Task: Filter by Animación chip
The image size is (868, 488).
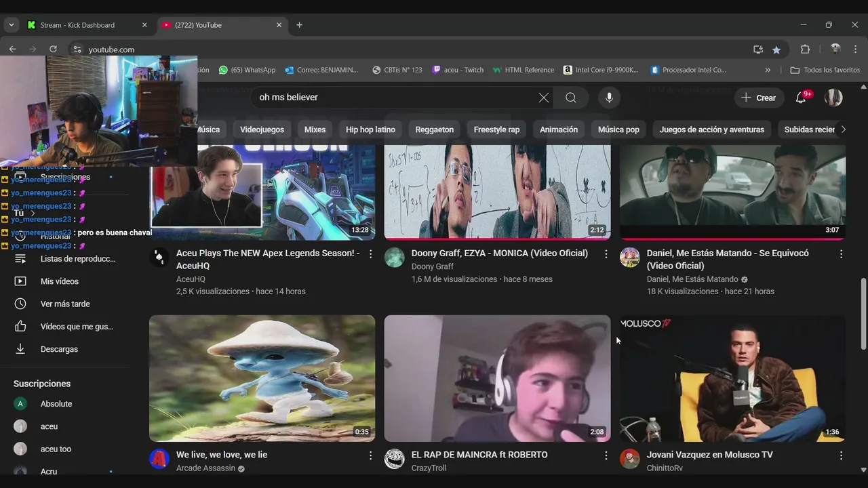Action: (x=559, y=129)
